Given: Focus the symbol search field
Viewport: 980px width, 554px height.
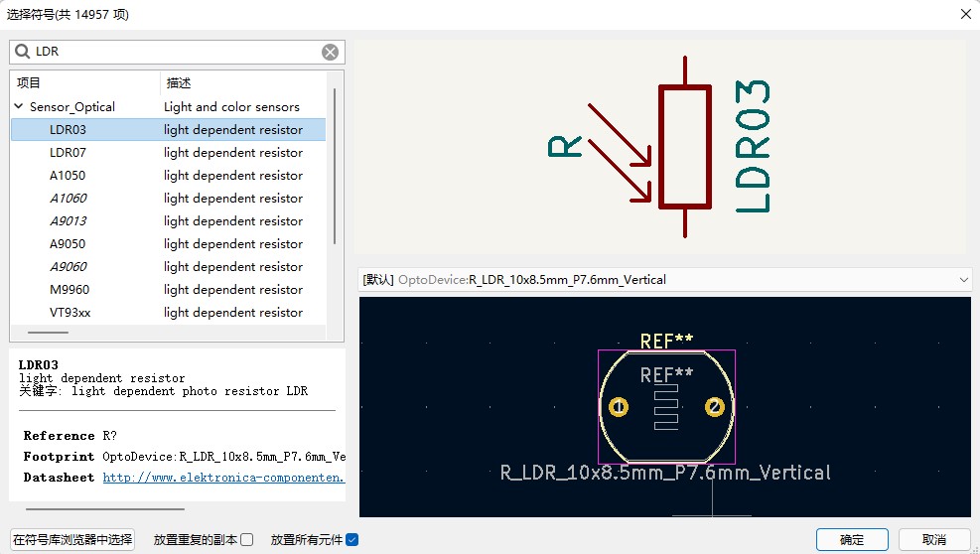Looking at the screenshot, I should pos(177,52).
